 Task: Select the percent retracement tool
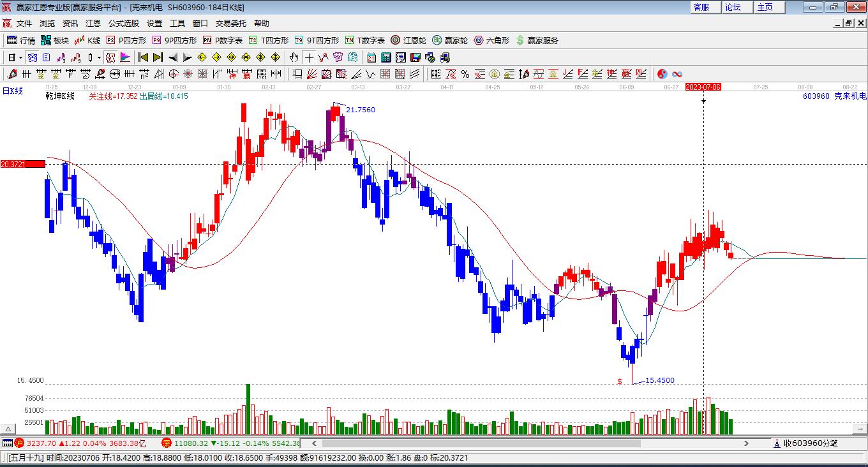tap(465, 74)
